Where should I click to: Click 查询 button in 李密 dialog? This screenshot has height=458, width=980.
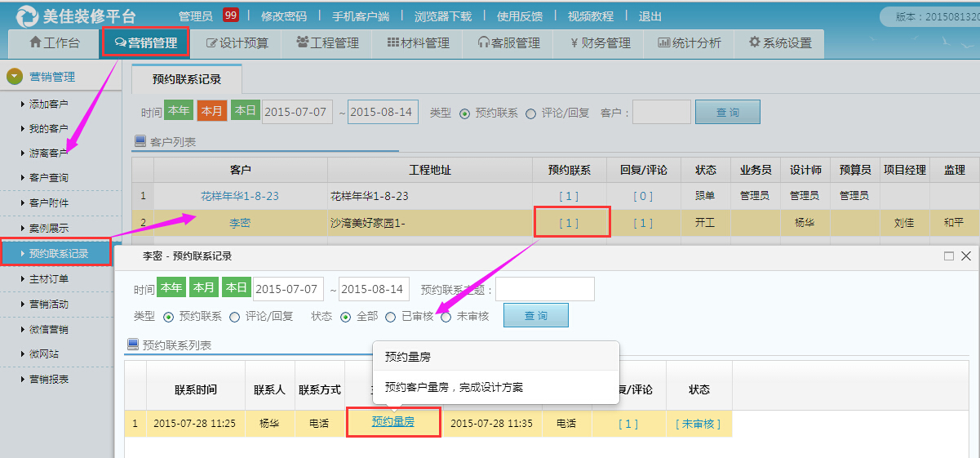pos(535,316)
